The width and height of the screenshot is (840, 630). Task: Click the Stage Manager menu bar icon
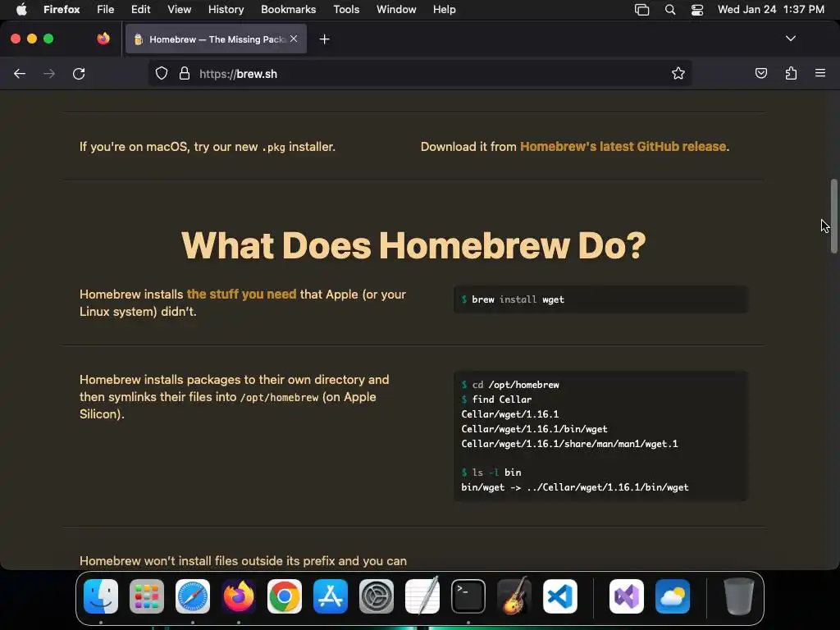(x=641, y=10)
